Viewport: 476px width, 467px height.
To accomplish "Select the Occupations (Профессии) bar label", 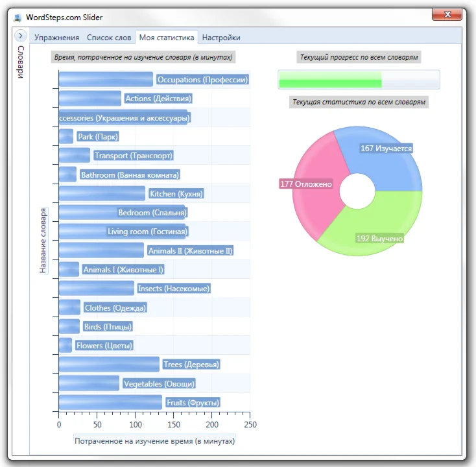I will coord(202,80).
